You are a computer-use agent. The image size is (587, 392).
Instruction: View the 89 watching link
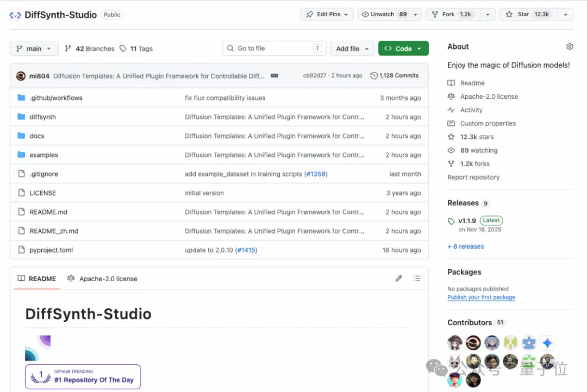pyautogui.click(x=478, y=150)
